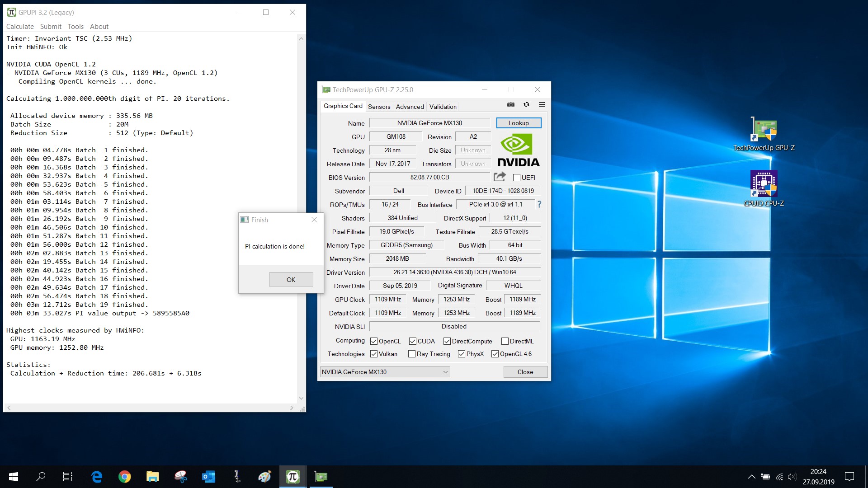
Task: Switch to GPUPI pi icon in taskbar
Action: [293, 476]
